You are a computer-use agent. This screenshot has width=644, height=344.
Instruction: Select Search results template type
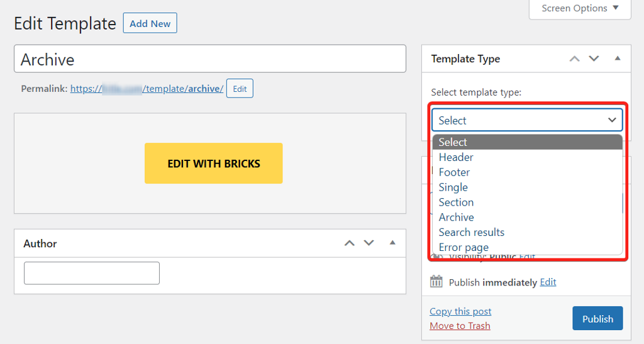click(x=471, y=233)
